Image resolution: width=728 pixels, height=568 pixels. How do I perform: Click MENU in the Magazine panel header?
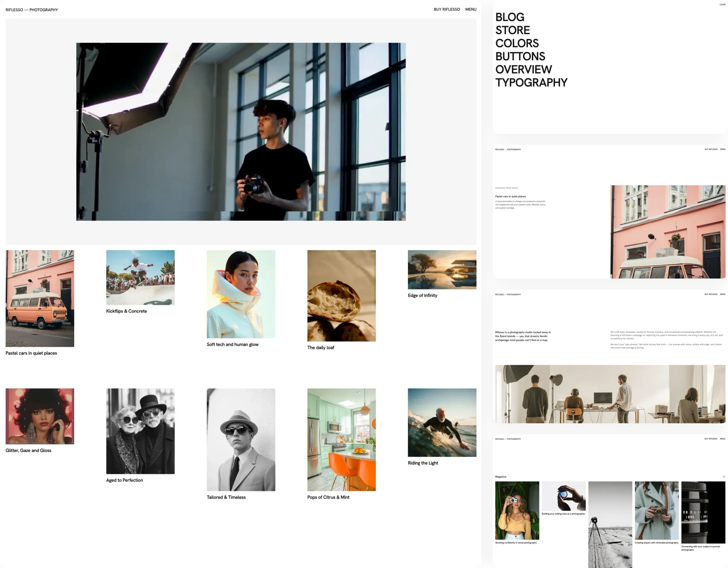[x=723, y=439]
